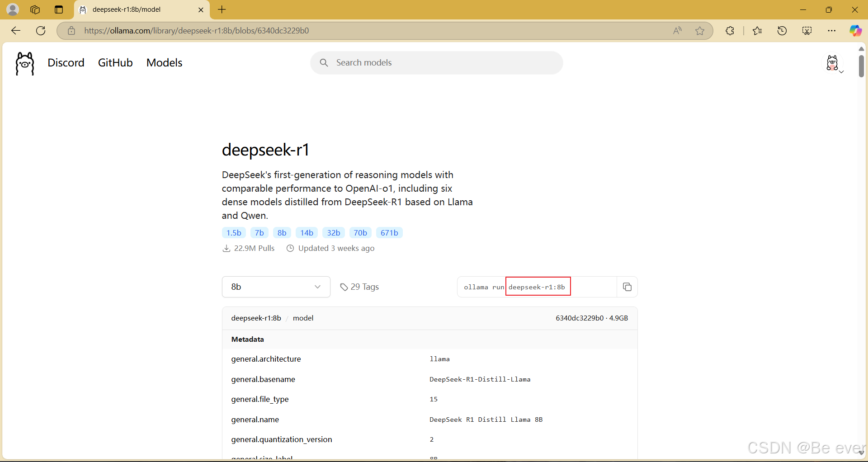The image size is (868, 462).
Task: Expand the account chevron menu
Action: [842, 71]
